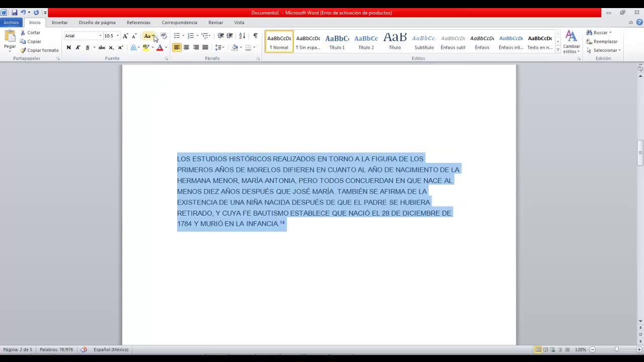Screen dimensions: 644x362
Task: Select center alignment button
Action: point(186,48)
